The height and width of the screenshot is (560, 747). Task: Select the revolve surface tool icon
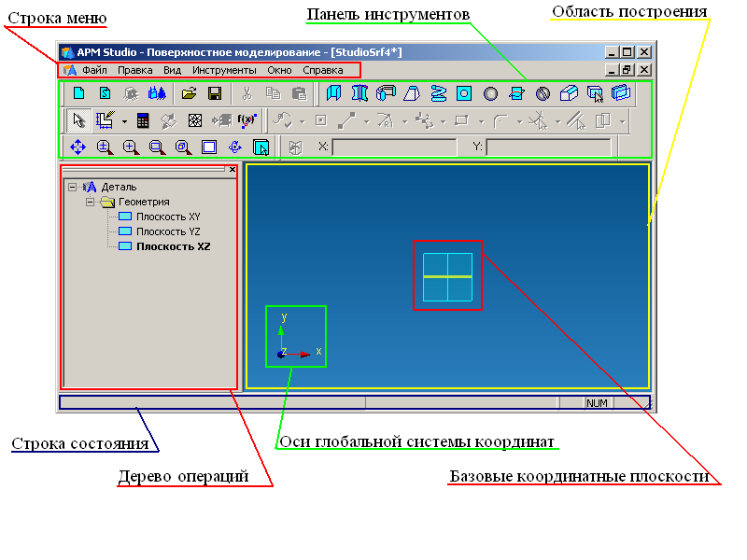click(359, 92)
